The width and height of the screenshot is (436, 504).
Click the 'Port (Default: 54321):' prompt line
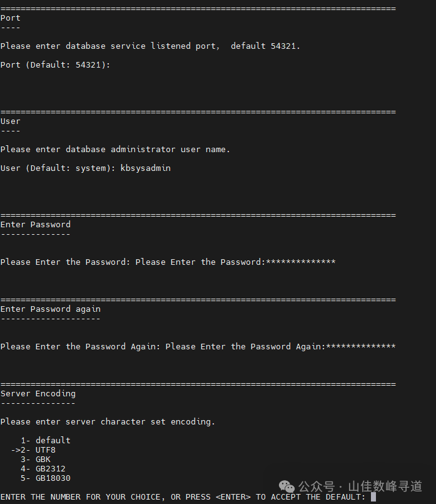click(55, 65)
